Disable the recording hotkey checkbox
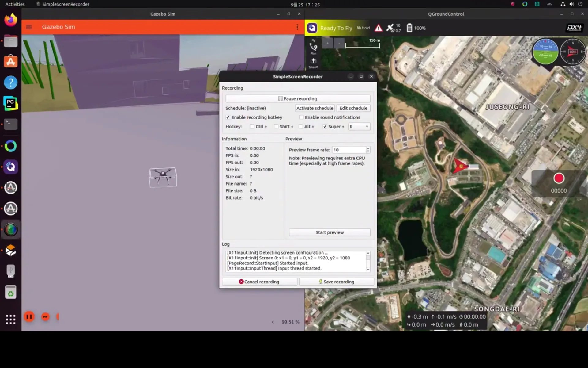588x368 pixels. (228, 117)
